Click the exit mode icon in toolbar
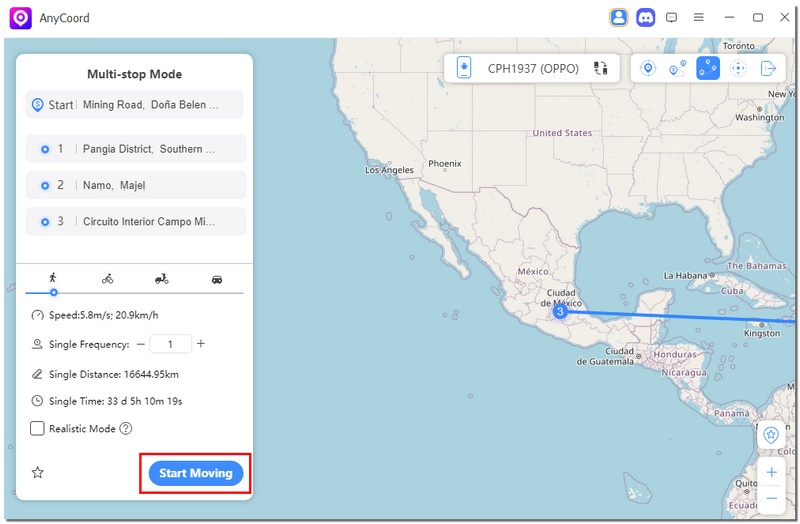Image resolution: width=800 pixels, height=524 pixels. 768,68
